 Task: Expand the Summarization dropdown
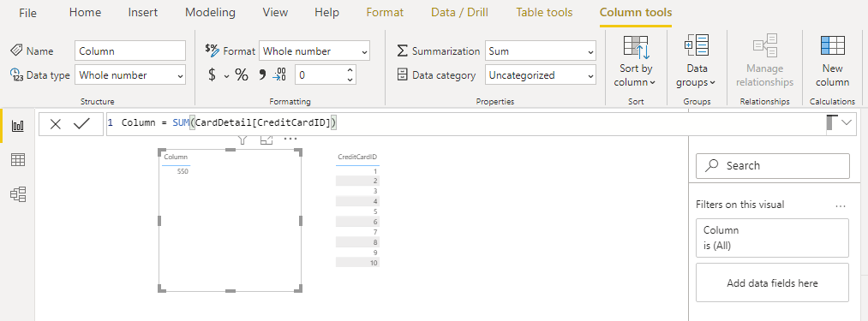pyautogui.click(x=541, y=51)
